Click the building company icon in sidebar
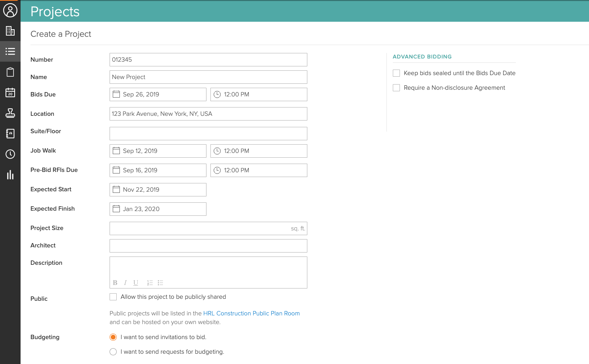This screenshot has height=364, width=589. pyautogui.click(x=10, y=31)
